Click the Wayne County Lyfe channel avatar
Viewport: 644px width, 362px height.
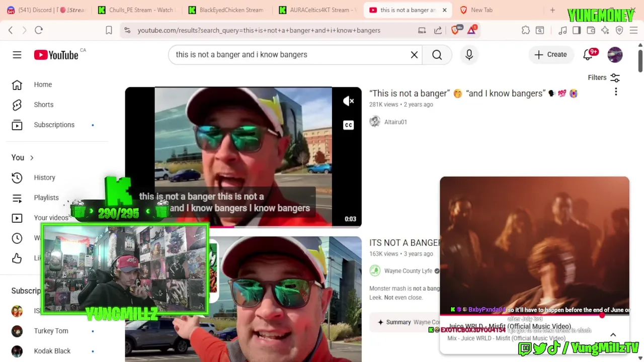tap(375, 270)
